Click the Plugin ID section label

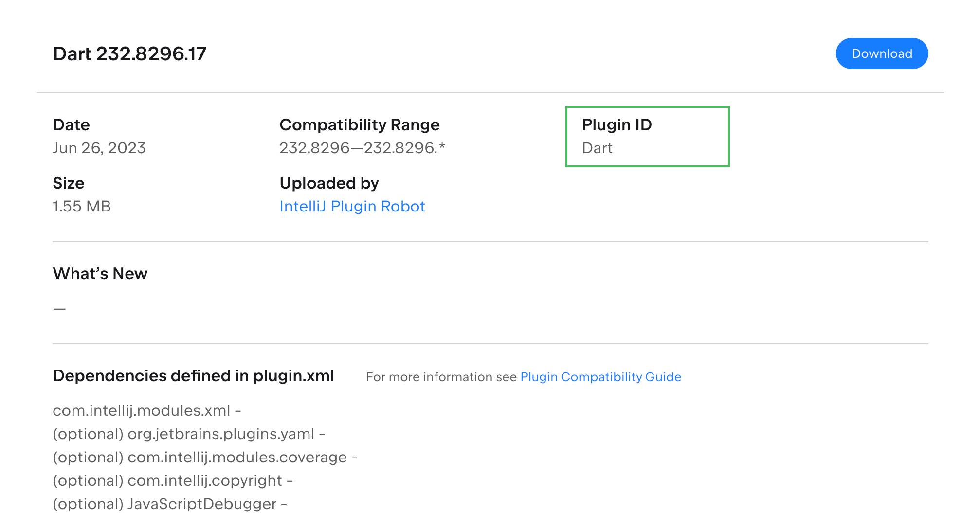pyautogui.click(x=617, y=124)
